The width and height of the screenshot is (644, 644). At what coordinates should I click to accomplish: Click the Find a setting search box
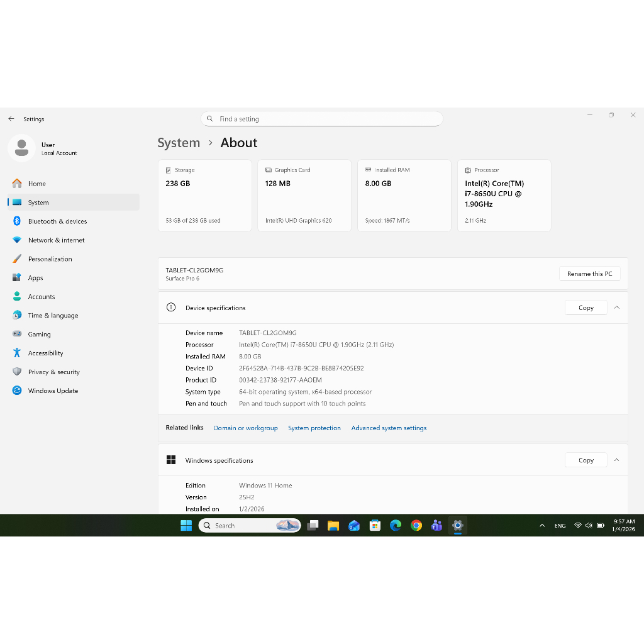click(322, 119)
